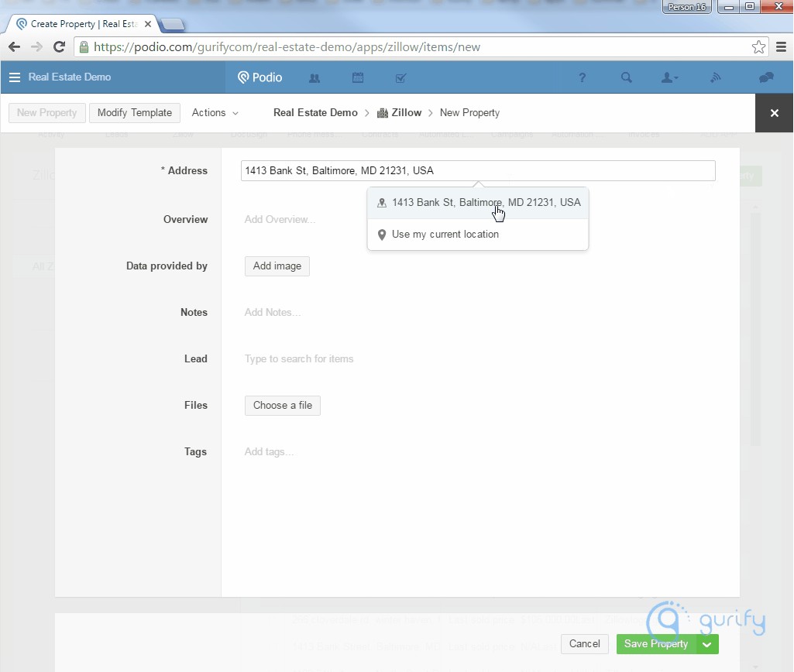Choose Use my current location
This screenshot has height=672, width=794.
click(445, 235)
